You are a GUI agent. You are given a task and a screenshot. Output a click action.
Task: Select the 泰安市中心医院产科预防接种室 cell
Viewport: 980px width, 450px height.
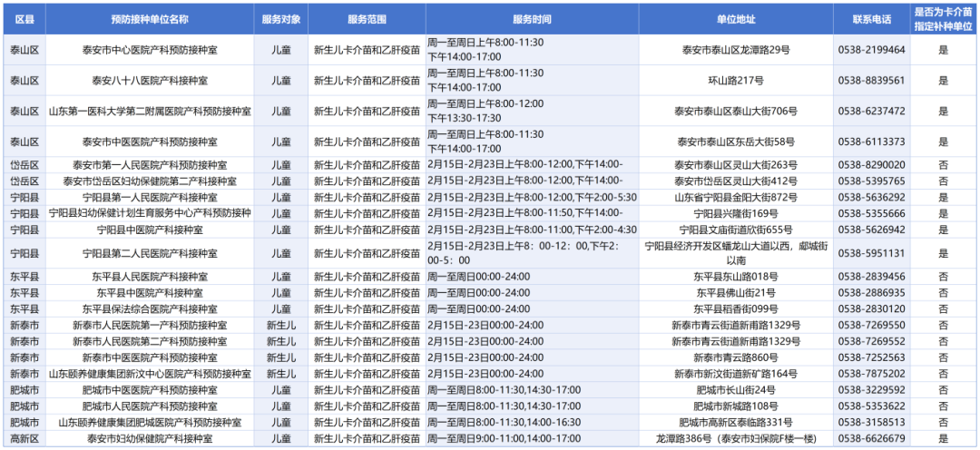point(150,50)
